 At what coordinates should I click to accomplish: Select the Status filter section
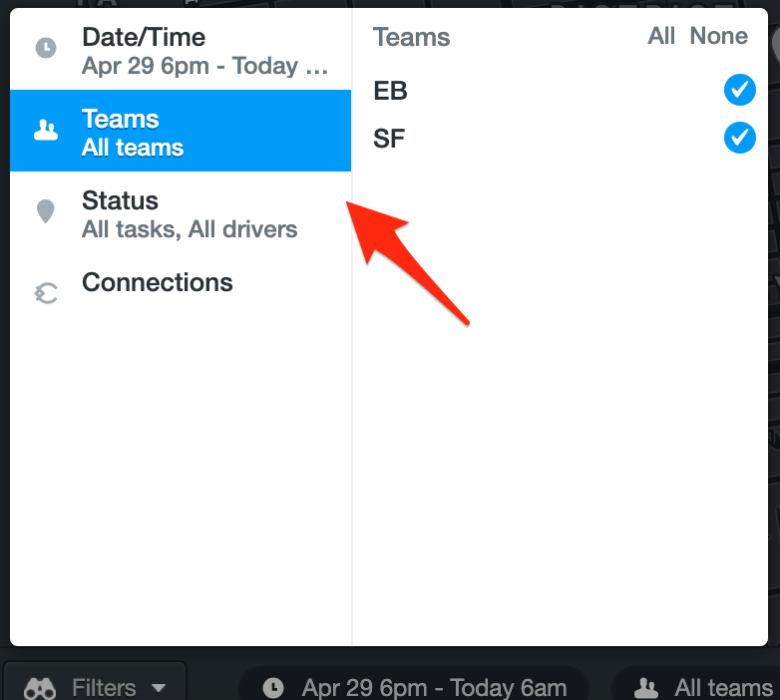[181, 214]
